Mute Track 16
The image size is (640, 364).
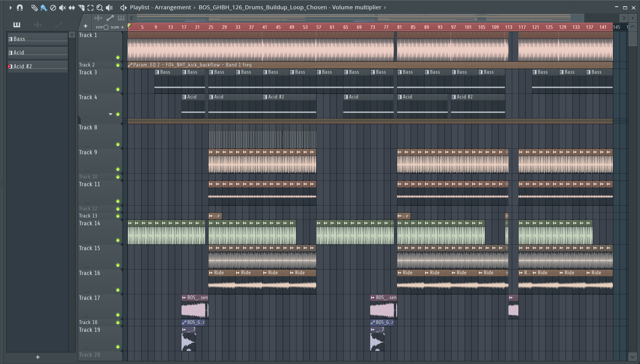pos(118,290)
